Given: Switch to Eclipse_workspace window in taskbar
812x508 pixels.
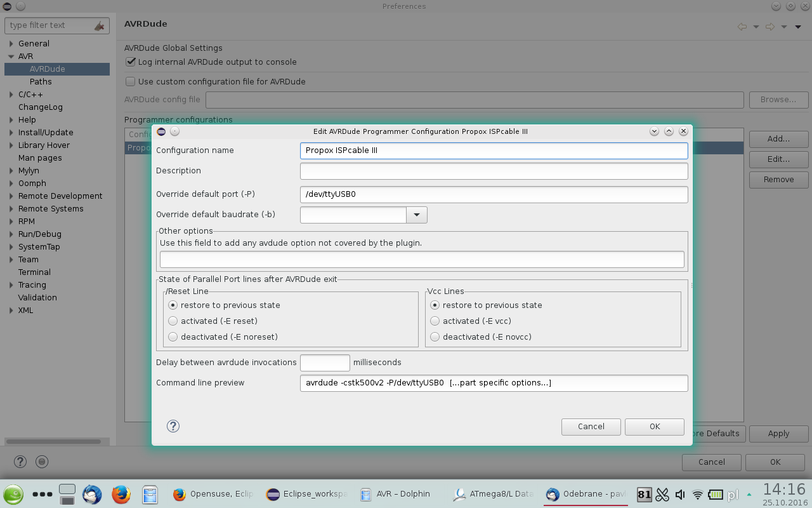Looking at the screenshot, I should coord(307,494).
